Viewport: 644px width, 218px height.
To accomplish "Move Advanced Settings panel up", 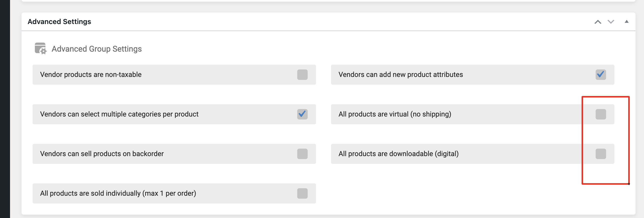I will [598, 22].
